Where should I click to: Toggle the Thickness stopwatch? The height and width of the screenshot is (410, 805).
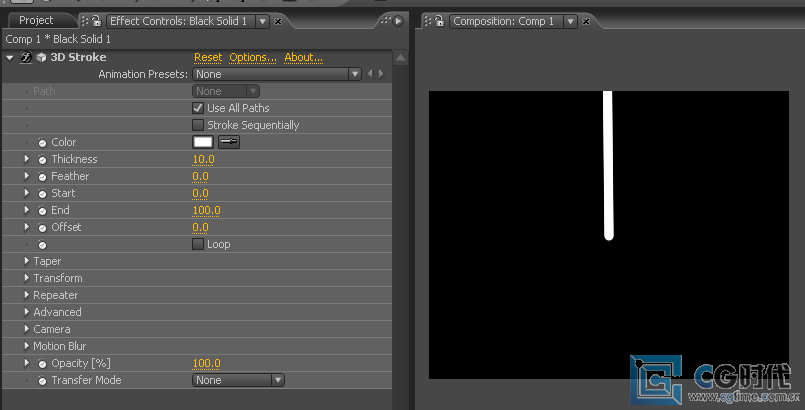point(42,160)
